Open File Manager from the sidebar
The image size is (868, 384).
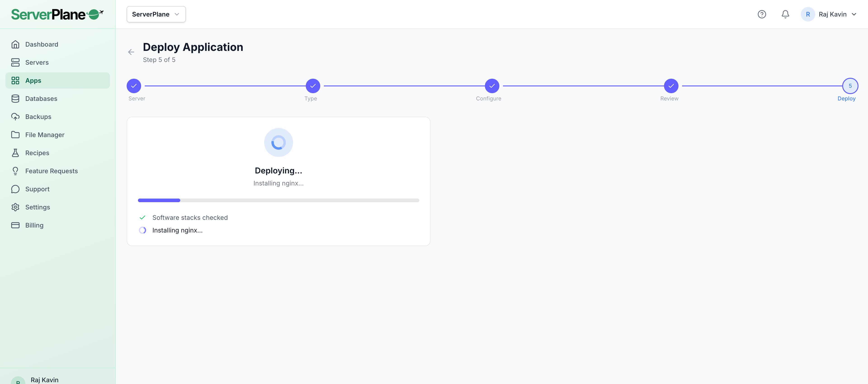pyautogui.click(x=45, y=135)
